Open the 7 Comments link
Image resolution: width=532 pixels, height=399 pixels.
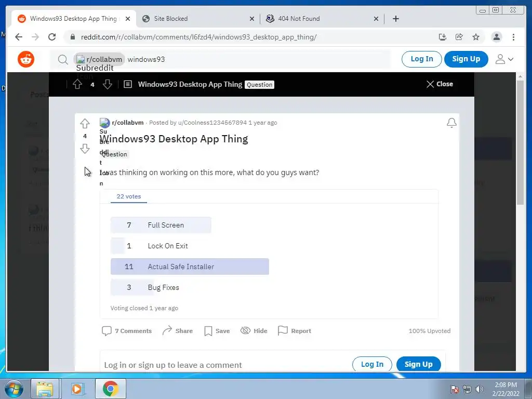127,331
